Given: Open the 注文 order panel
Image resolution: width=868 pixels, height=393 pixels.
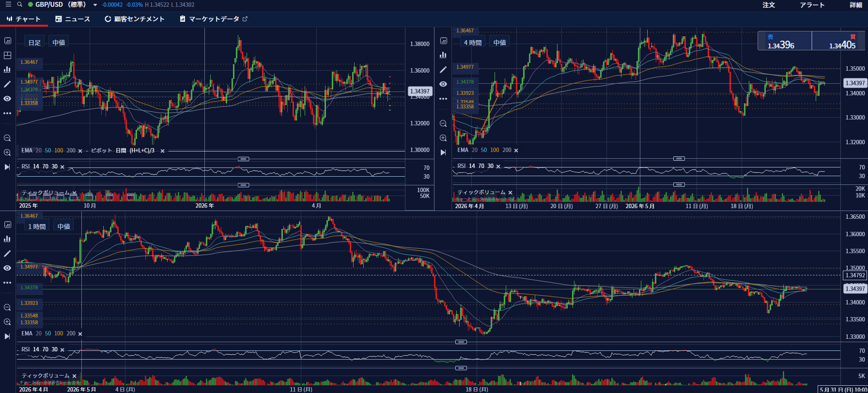Looking at the screenshot, I should 769,5.
